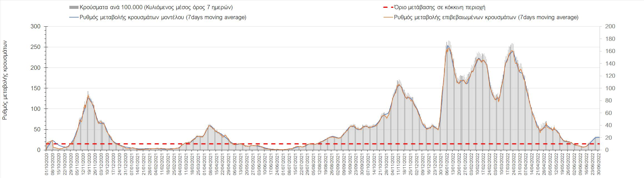Click the blue legend line marker

[74, 17]
